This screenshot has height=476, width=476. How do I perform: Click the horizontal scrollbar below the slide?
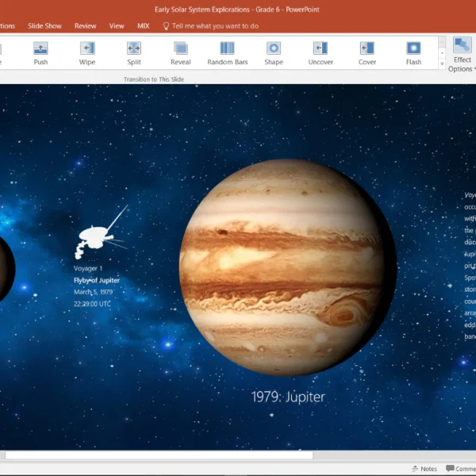pos(159,455)
